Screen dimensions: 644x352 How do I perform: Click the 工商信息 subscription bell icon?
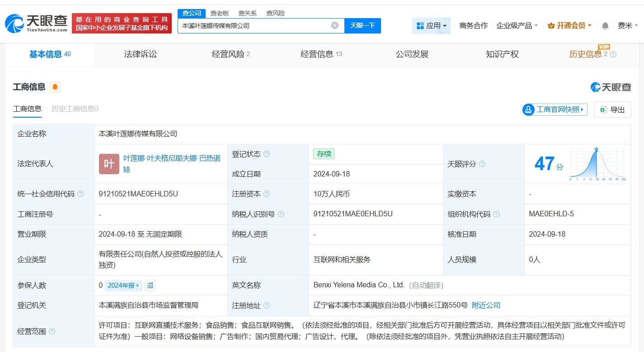(x=55, y=87)
